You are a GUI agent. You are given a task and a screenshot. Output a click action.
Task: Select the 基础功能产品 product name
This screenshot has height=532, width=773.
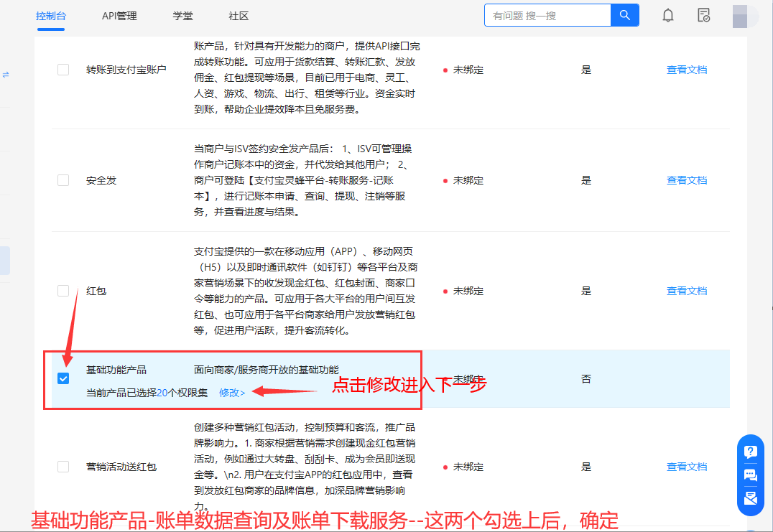pos(116,370)
